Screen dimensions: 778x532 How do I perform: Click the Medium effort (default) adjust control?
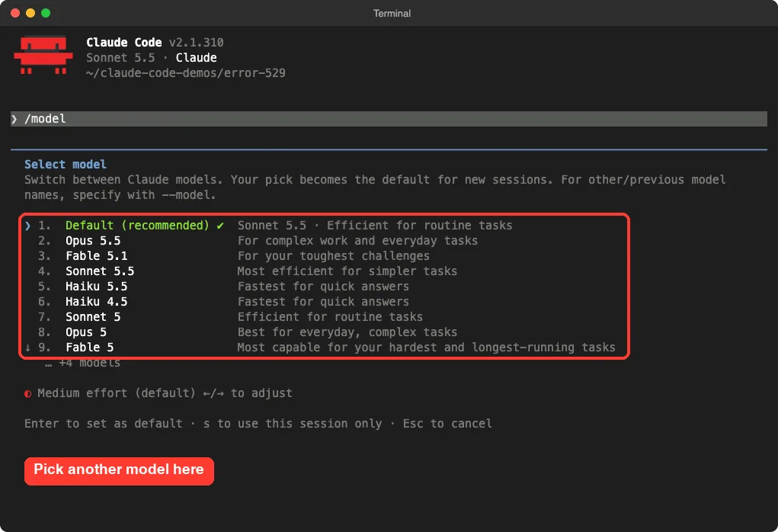[x=158, y=393]
